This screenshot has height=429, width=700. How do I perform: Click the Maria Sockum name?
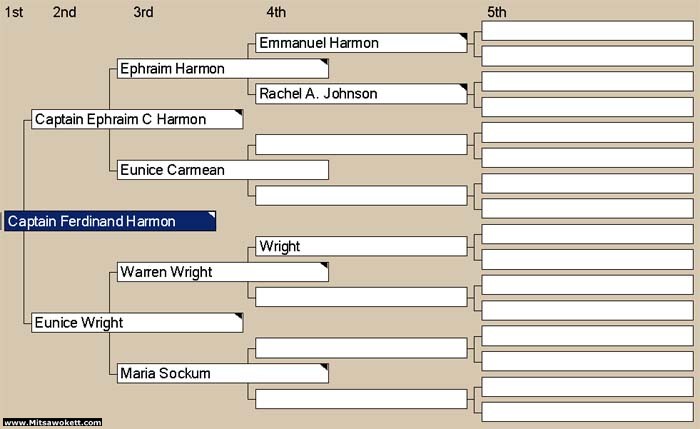(x=166, y=373)
